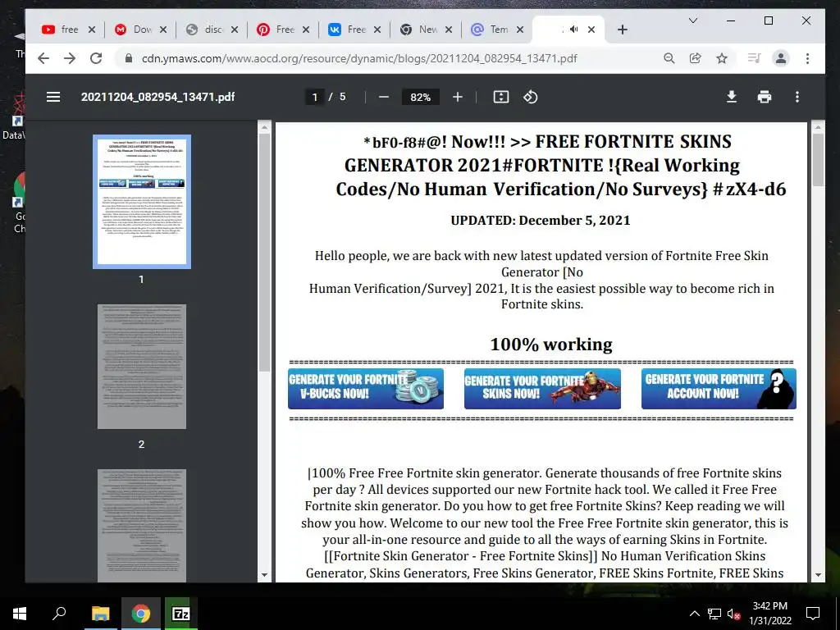Open the Chrome profile avatar
Viewport: 840px width, 630px height.
[781, 58]
